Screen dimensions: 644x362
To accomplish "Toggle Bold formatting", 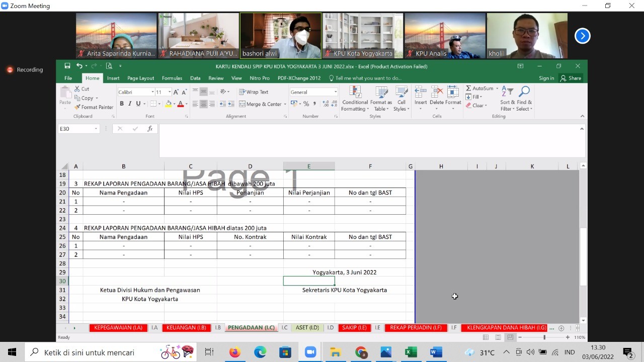I will [x=122, y=104].
